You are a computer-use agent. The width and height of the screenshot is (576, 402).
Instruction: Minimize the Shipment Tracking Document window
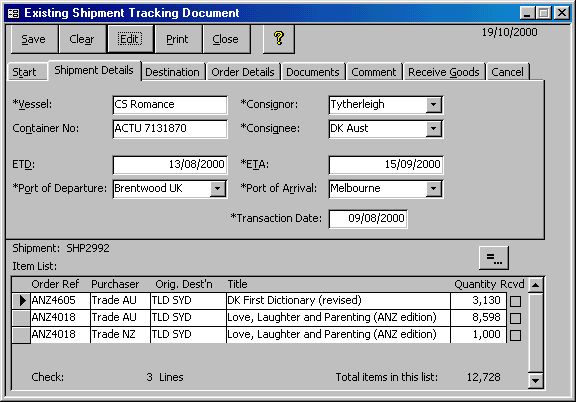(x=527, y=13)
